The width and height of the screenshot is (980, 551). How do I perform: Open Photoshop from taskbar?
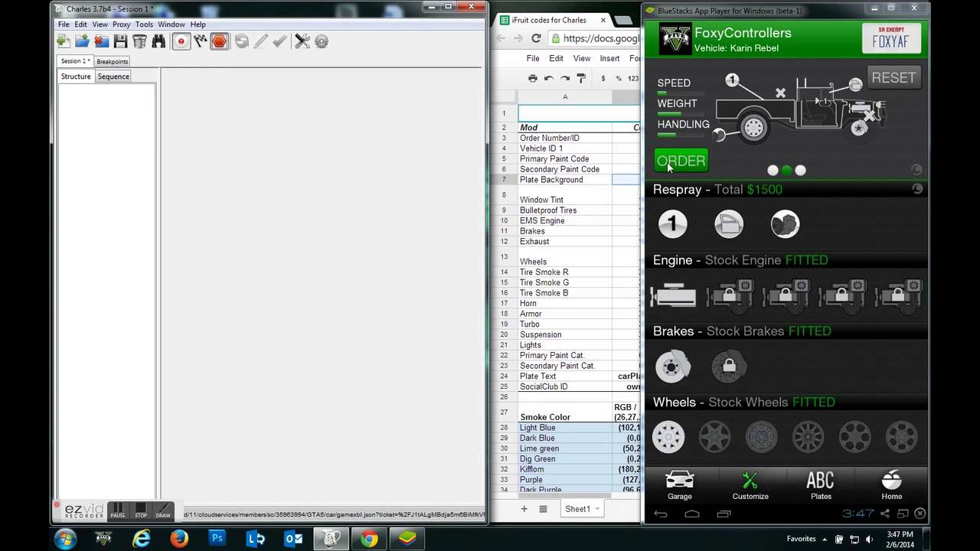click(x=217, y=539)
